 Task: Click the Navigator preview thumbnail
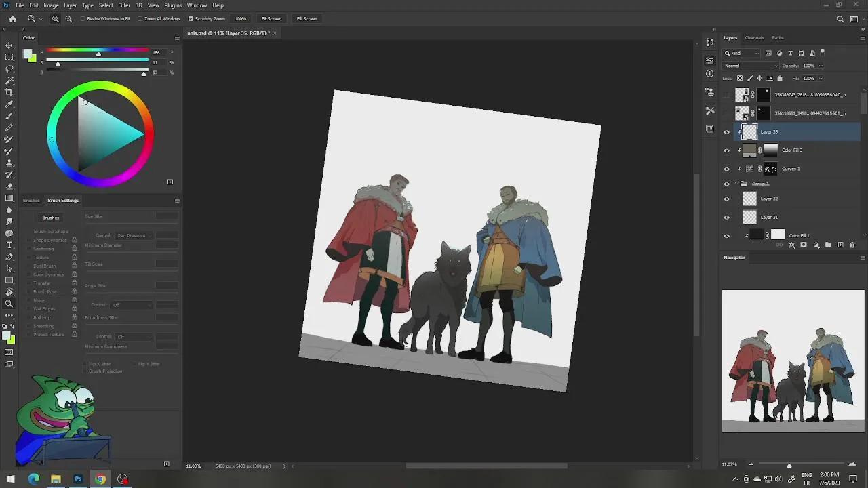793,361
